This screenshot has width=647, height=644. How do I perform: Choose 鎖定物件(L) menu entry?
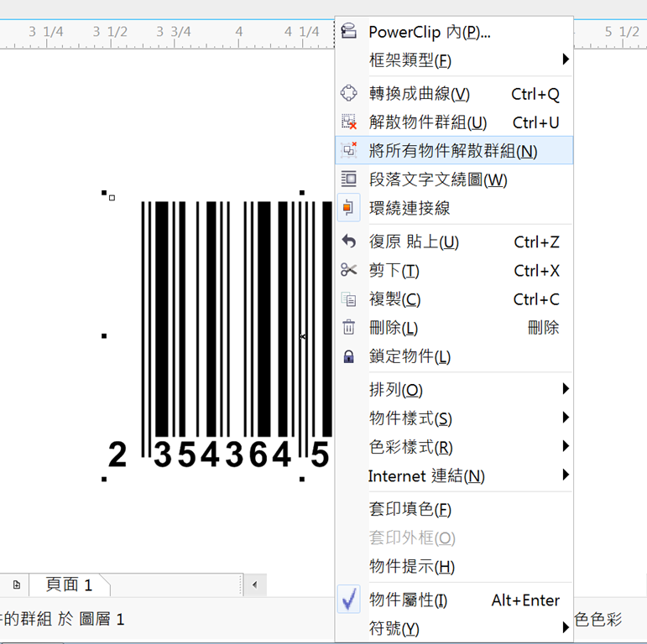pos(454,356)
